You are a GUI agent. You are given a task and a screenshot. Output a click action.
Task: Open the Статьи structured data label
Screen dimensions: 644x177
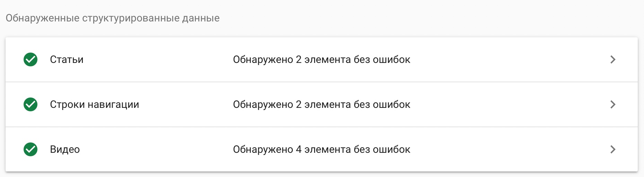point(67,59)
